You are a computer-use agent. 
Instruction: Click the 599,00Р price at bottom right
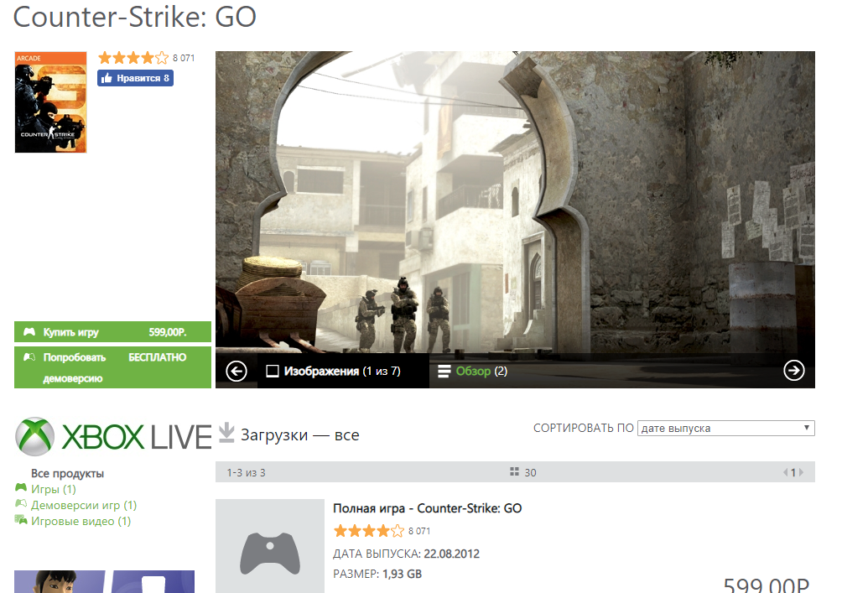[767, 584]
